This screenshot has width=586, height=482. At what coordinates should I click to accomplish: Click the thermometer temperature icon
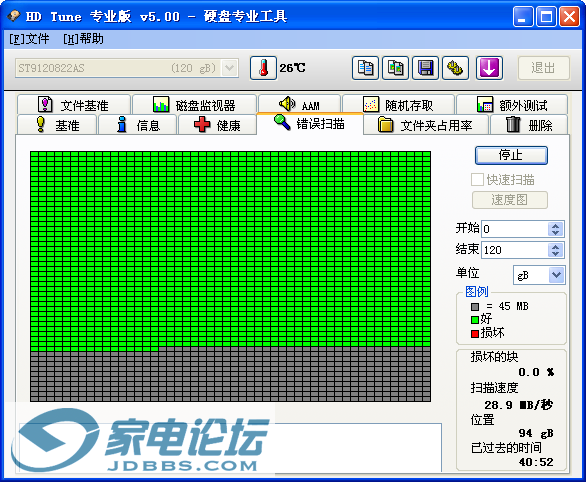[x=263, y=68]
